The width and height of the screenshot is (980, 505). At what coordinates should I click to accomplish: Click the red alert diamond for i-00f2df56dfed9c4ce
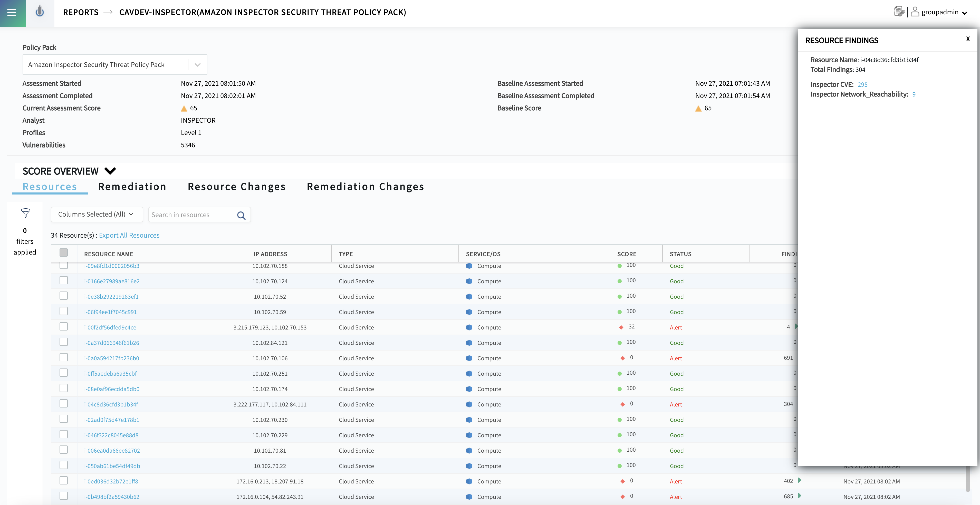point(621,327)
